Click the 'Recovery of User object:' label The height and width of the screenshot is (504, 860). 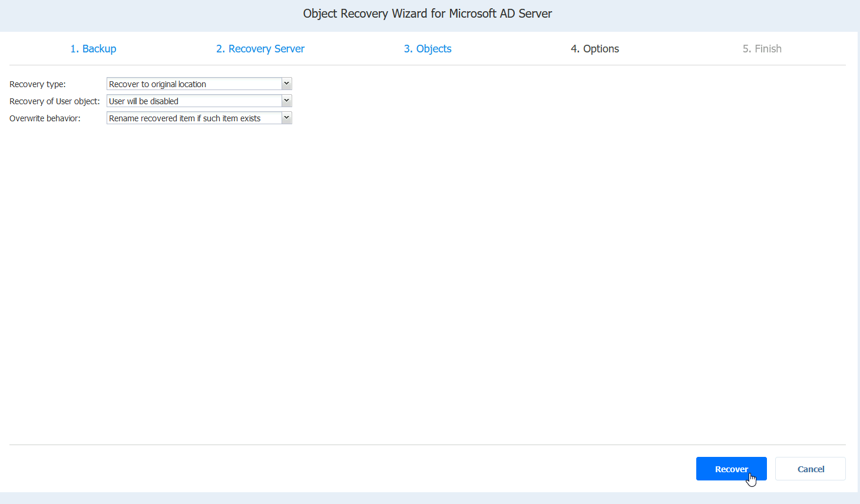click(55, 101)
